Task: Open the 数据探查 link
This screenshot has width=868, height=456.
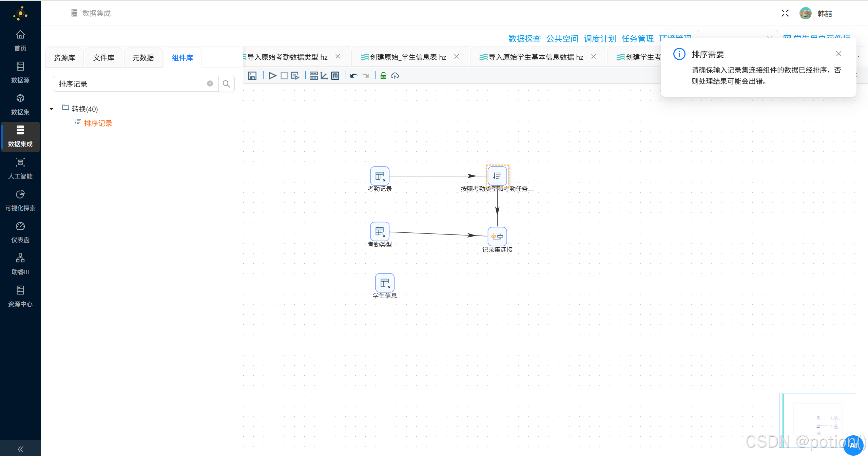Action: point(524,39)
